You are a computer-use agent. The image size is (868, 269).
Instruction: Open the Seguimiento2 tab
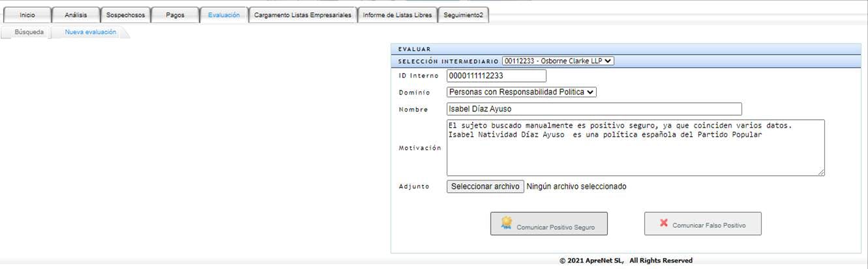coord(463,15)
